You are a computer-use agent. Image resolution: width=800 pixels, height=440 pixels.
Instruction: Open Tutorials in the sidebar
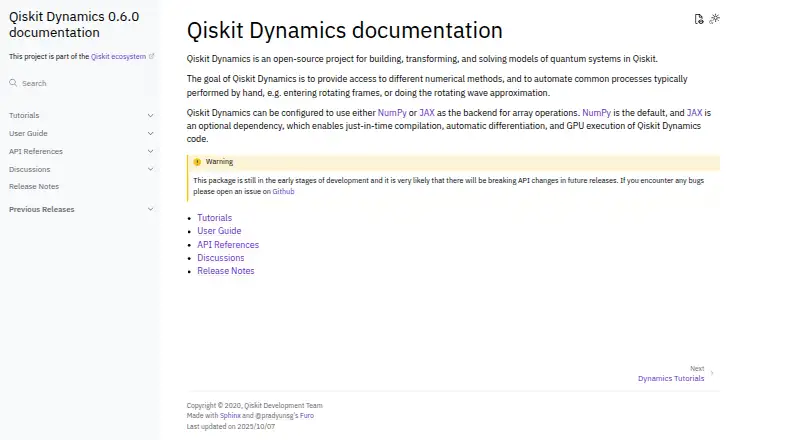pos(24,115)
